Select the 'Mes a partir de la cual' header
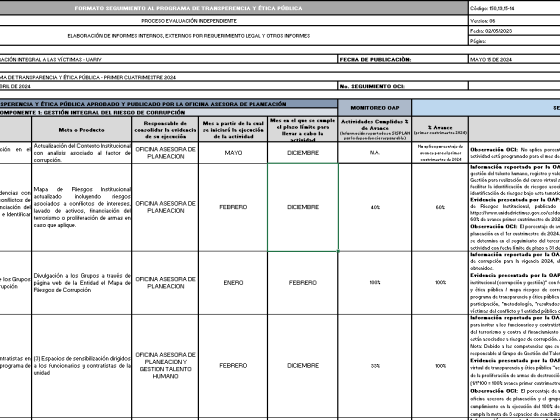 pyautogui.click(x=233, y=130)
